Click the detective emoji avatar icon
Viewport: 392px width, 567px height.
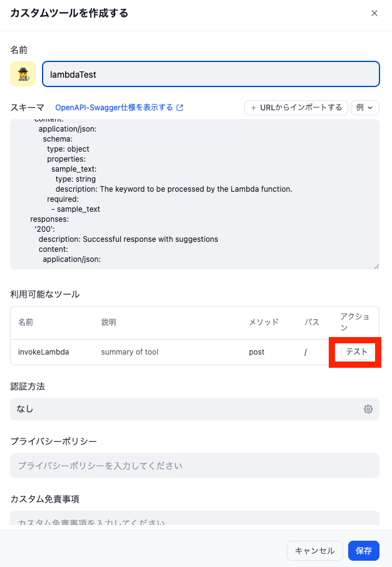point(23,74)
